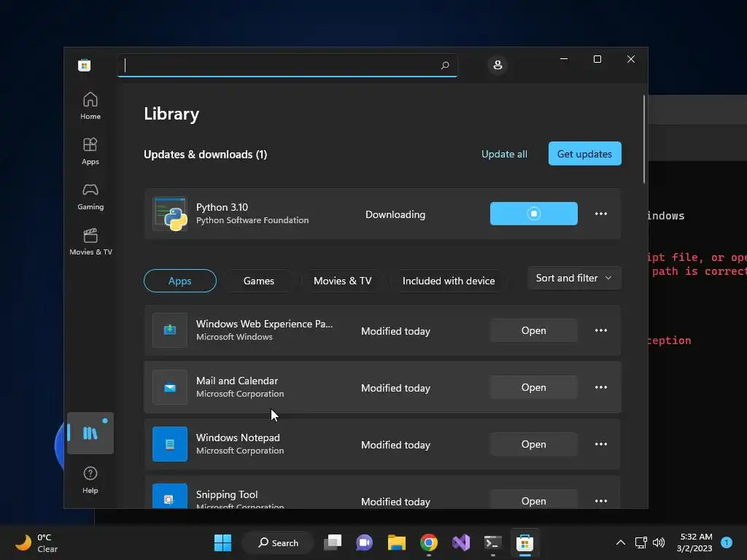Image resolution: width=747 pixels, height=560 pixels.
Task: Click the Microsoft Store logo icon
Action: pyautogui.click(x=85, y=65)
